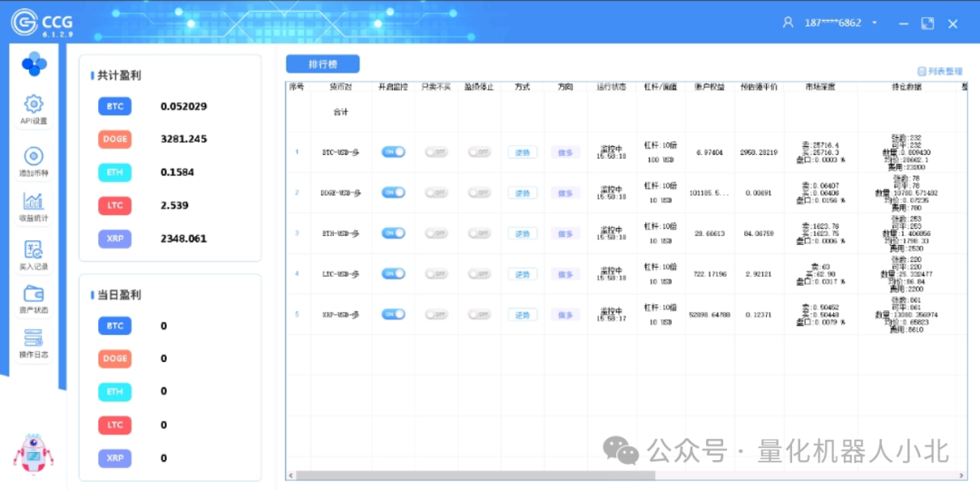Open the 操作日志 operation log icon
The image size is (980, 490).
pyautogui.click(x=34, y=338)
